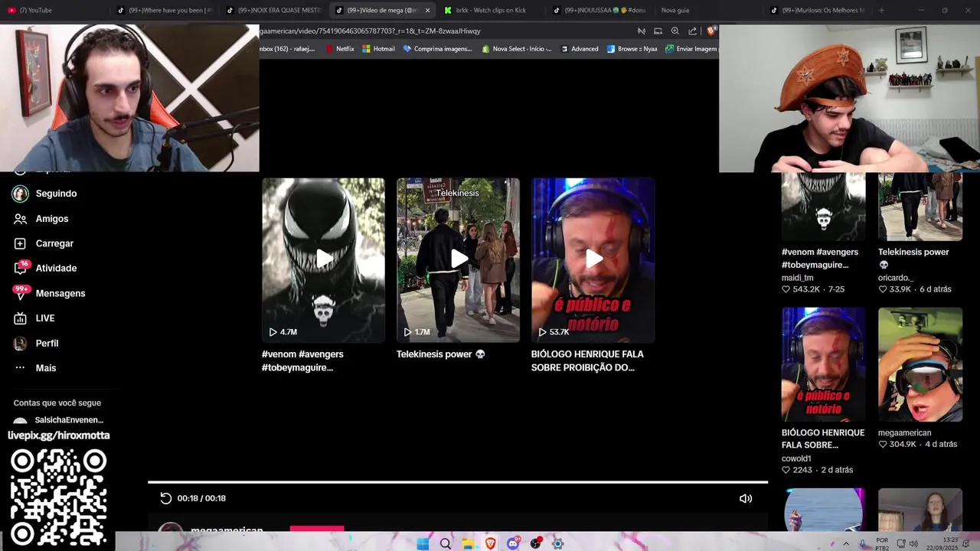Viewport: 980px width, 551px height.
Task: Click the zoom magnifier icon in address bar
Action: [x=675, y=31]
